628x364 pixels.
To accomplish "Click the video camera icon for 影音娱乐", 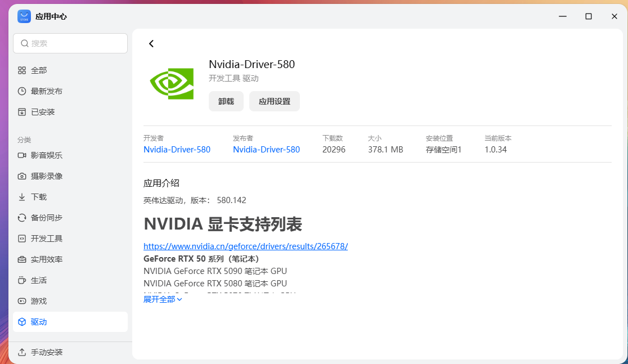I will tap(22, 155).
